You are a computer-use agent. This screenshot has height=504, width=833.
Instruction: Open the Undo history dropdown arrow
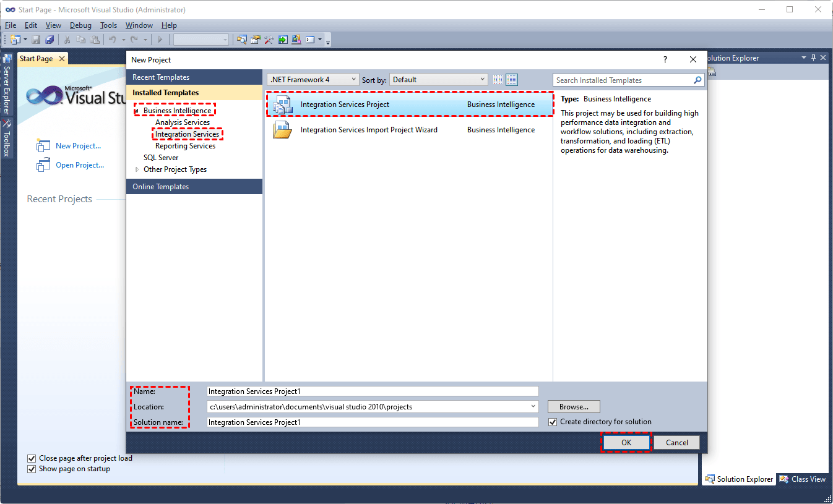(123, 40)
